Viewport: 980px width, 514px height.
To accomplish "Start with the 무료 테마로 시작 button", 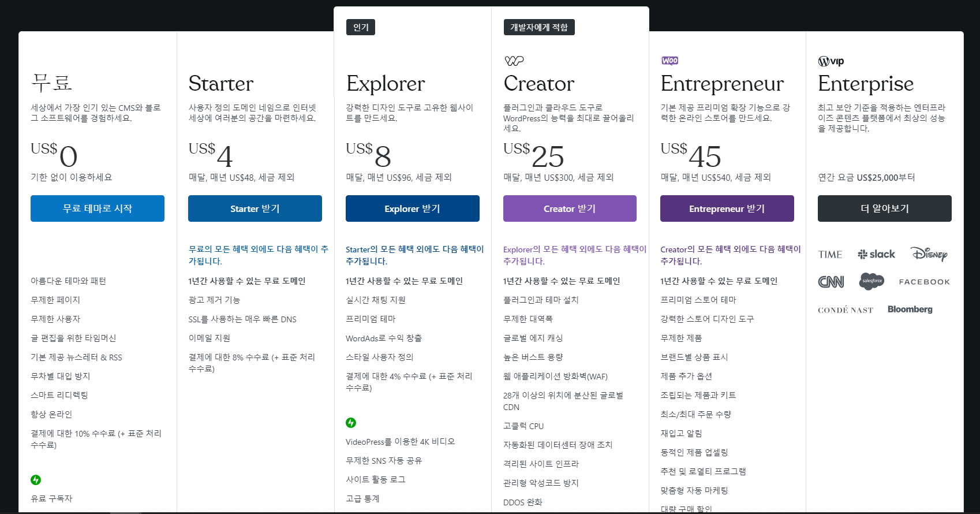I will 98,208.
